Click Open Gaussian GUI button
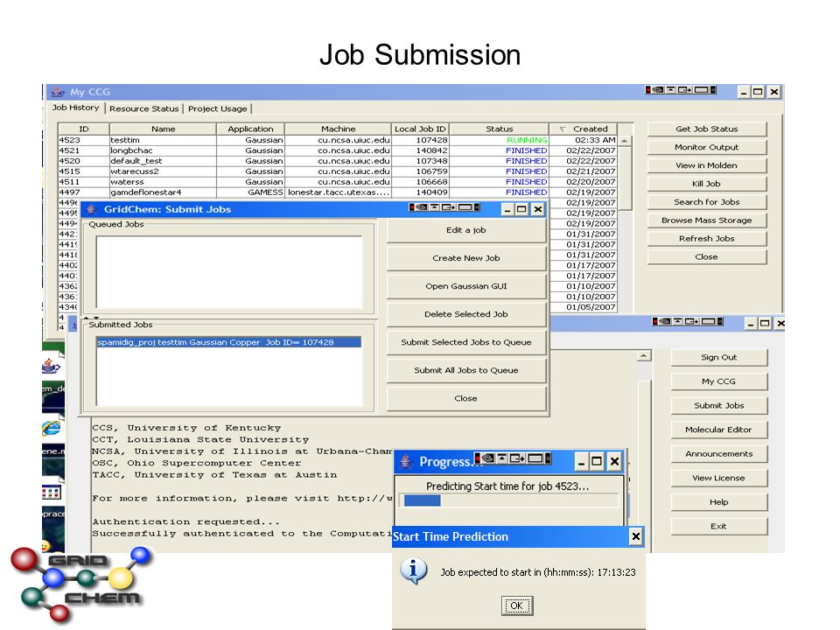840x630 pixels. tap(466, 286)
